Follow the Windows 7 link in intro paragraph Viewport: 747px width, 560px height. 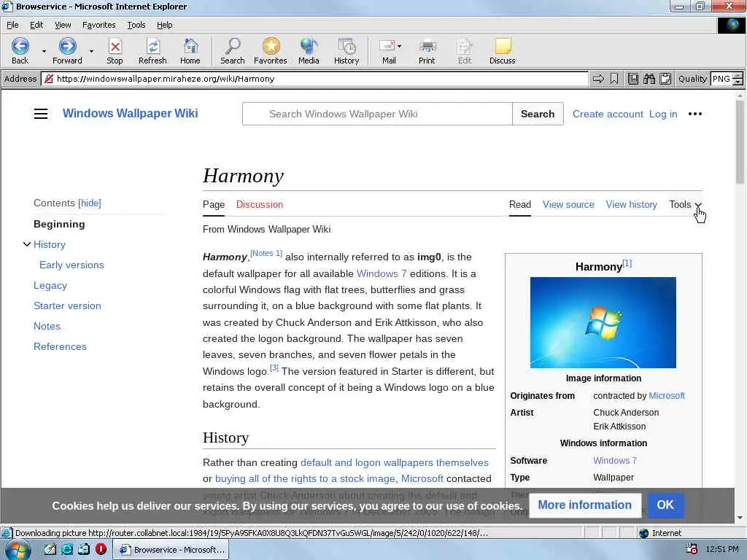click(382, 273)
